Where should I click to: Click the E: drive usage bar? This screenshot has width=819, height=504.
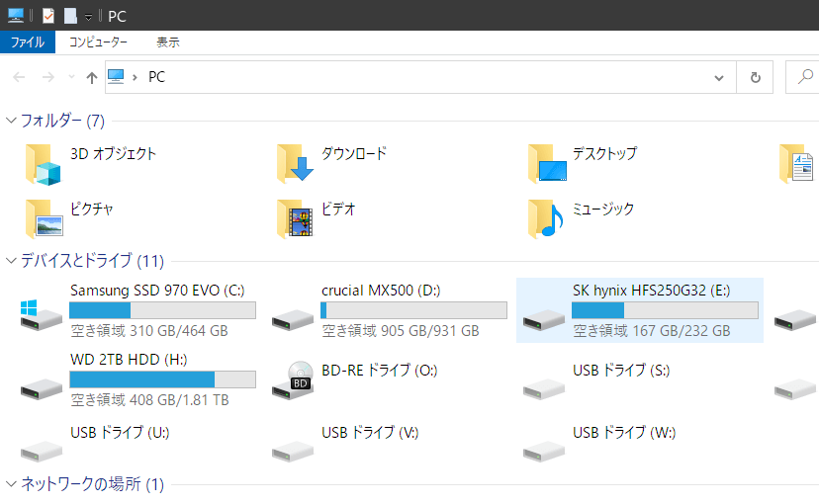(665, 310)
